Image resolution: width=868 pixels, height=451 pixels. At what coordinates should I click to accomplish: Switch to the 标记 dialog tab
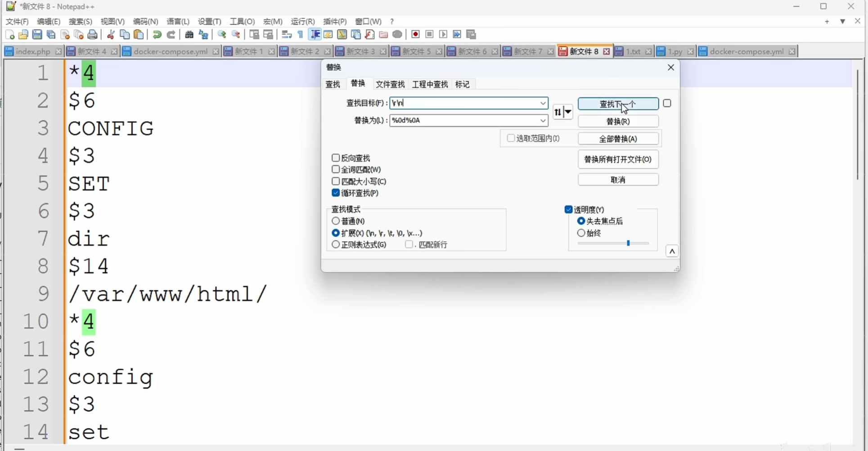pos(463,84)
